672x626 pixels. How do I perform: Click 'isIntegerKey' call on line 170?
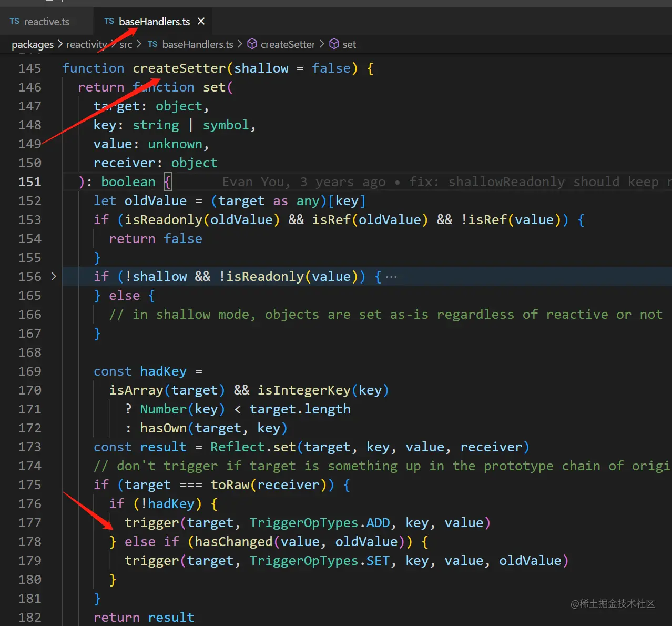tap(304, 390)
